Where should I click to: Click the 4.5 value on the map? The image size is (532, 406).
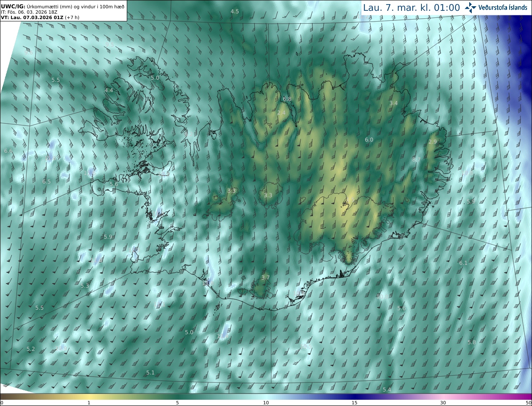click(235, 11)
